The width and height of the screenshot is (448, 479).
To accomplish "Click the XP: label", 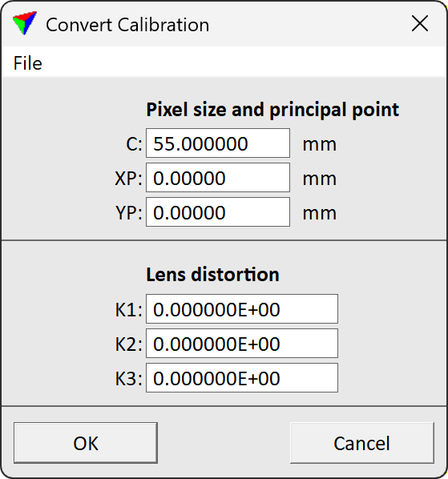I will (129, 179).
